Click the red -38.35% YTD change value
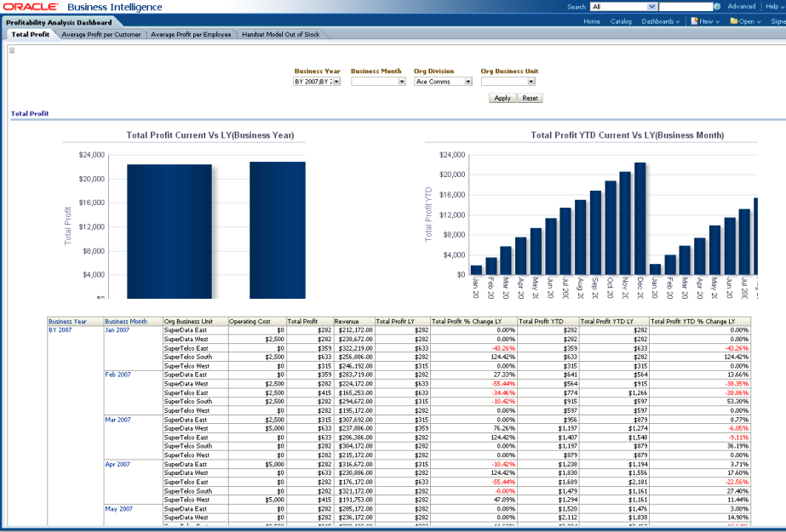This screenshot has width=786, height=532. click(737, 384)
